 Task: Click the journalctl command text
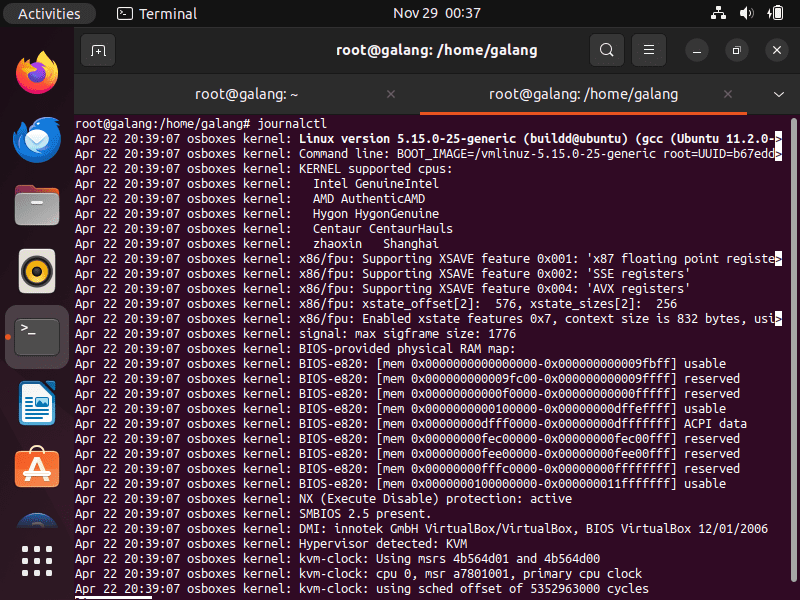[x=292, y=124]
